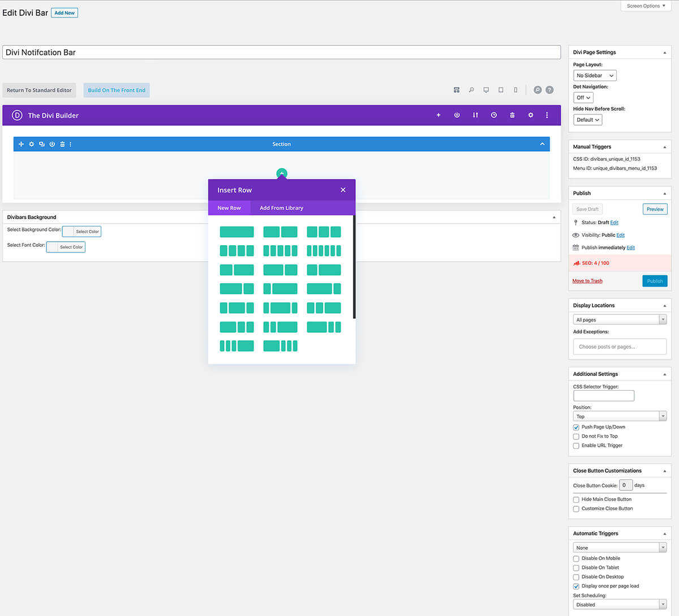Image resolution: width=679 pixels, height=616 pixels.
Task: Select Background Color swatch button
Action: (81, 231)
